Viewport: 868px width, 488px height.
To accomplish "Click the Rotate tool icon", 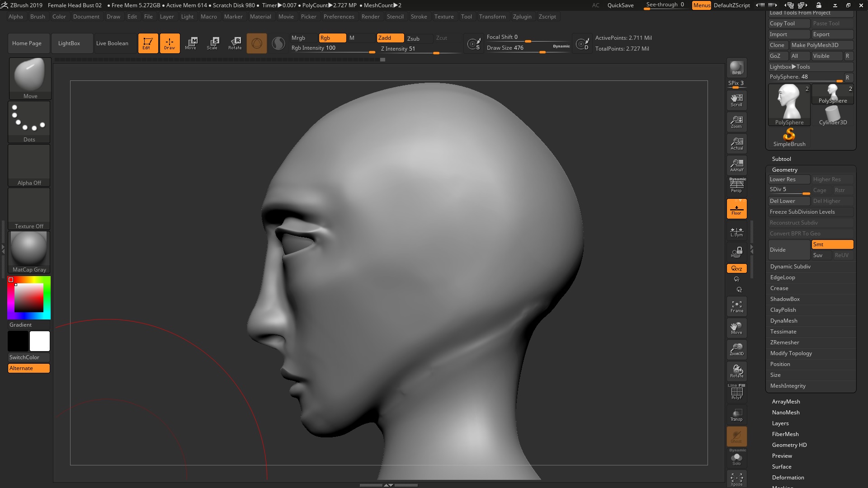I will tap(235, 43).
